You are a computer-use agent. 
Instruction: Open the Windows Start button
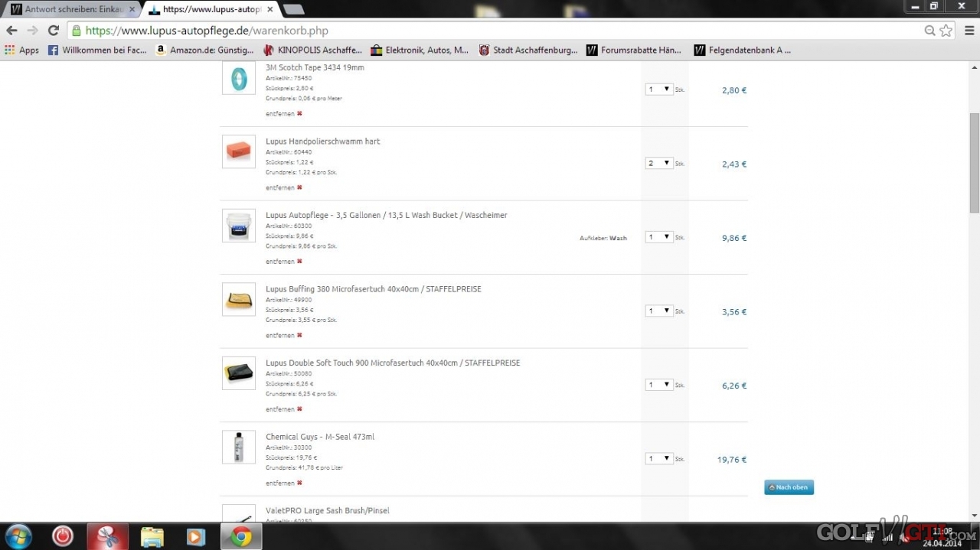[18, 536]
